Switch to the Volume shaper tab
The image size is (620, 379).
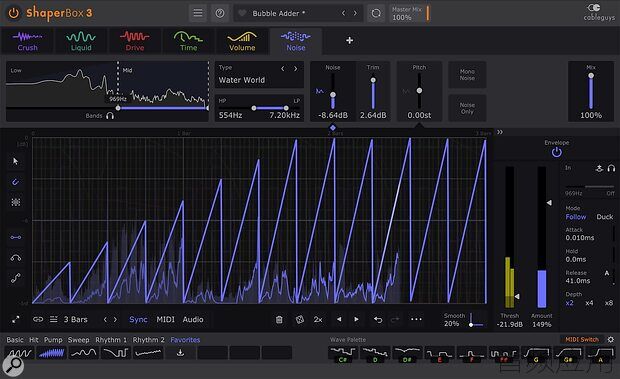(x=242, y=41)
